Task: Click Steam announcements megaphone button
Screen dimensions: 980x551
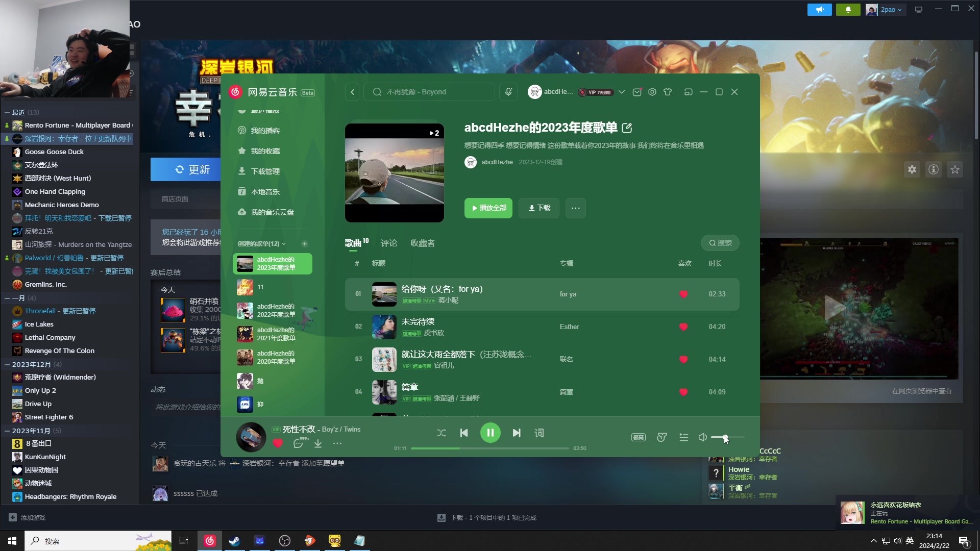Action: [x=820, y=10]
